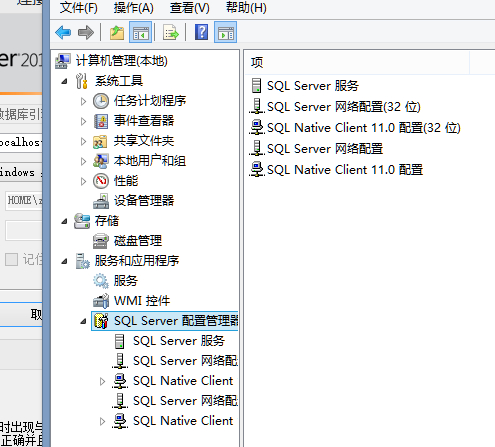This screenshot has width=495, height=447.
Task: Expand the 本地用户和组 node arrow
Action: (x=83, y=161)
